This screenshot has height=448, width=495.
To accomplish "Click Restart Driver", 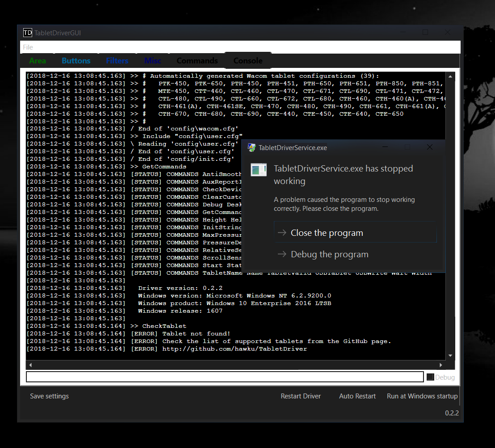I will click(301, 396).
